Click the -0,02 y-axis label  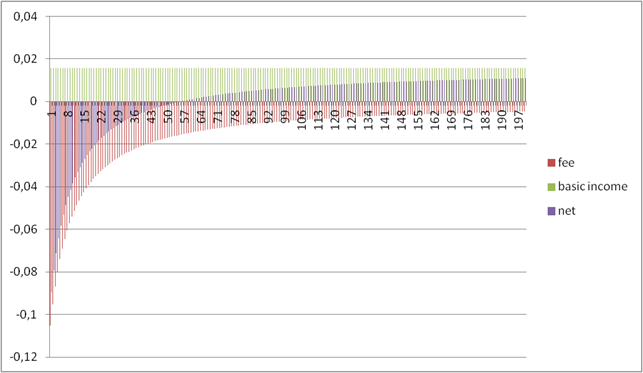pos(23,144)
